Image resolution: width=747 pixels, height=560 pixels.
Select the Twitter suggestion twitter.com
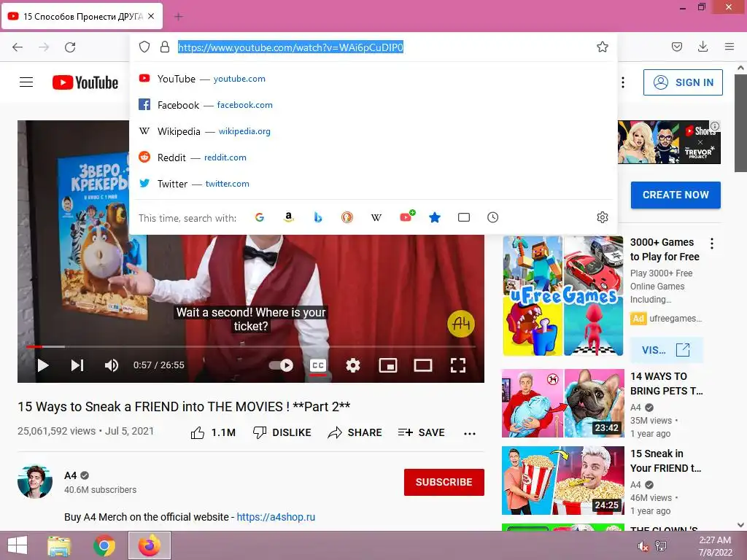373,183
